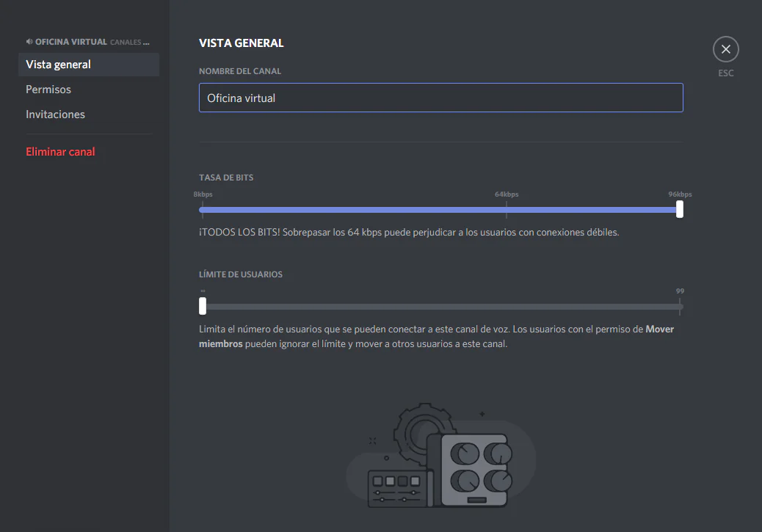The width and height of the screenshot is (762, 532).
Task: Click the TASA DE BITS label
Action: pos(225,177)
